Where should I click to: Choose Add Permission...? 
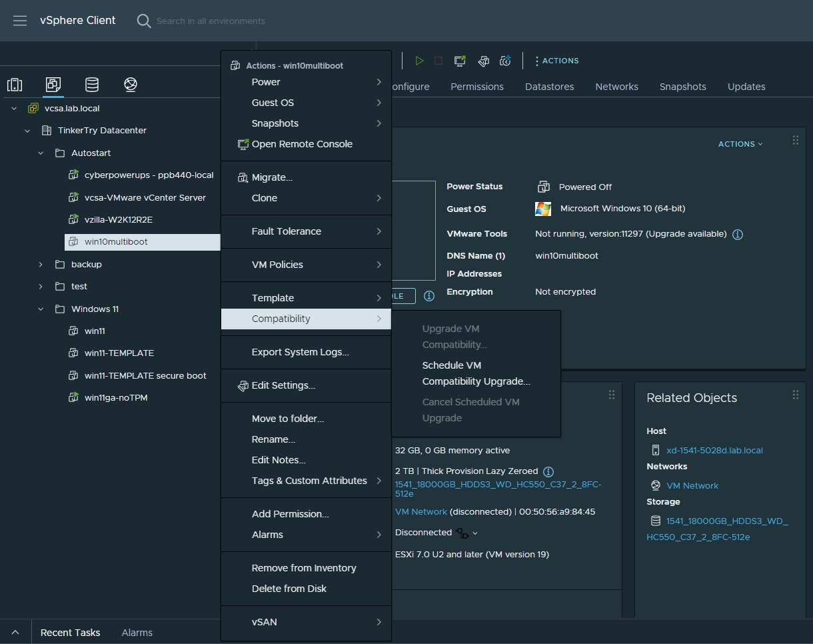306,514
